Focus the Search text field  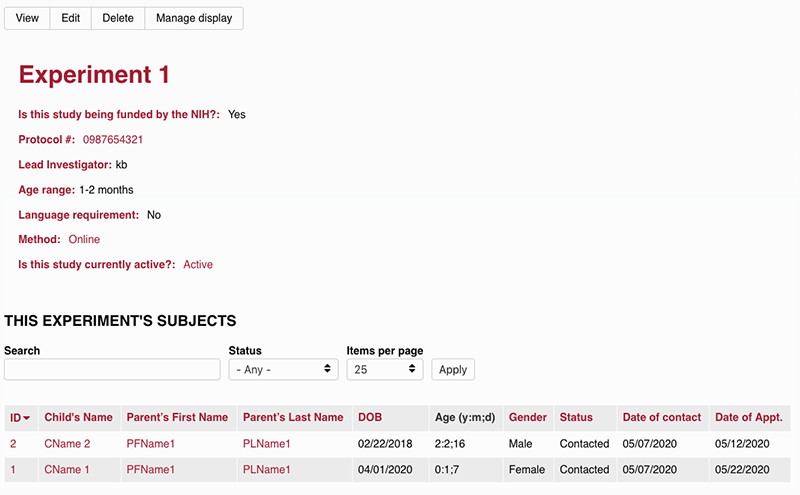pyautogui.click(x=112, y=369)
